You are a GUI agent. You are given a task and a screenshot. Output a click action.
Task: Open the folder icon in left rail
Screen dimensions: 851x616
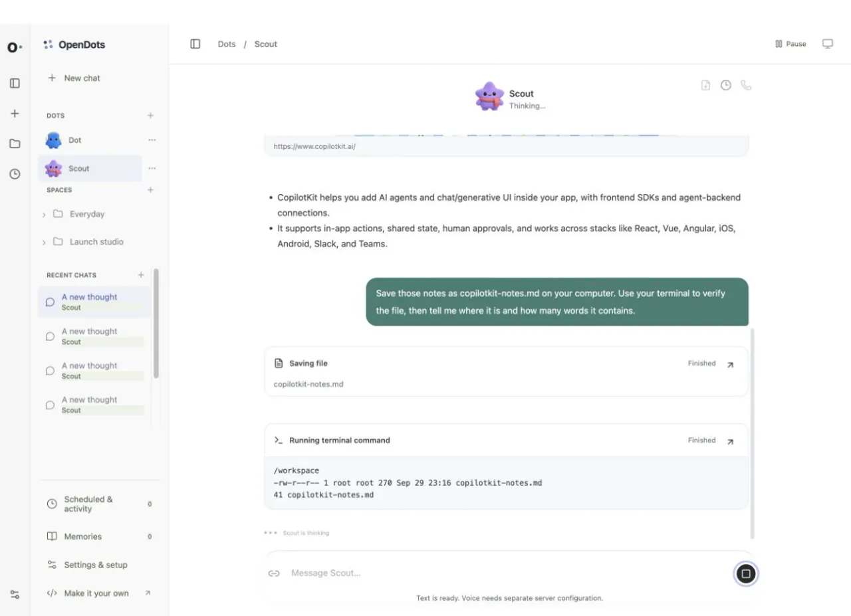click(x=15, y=144)
